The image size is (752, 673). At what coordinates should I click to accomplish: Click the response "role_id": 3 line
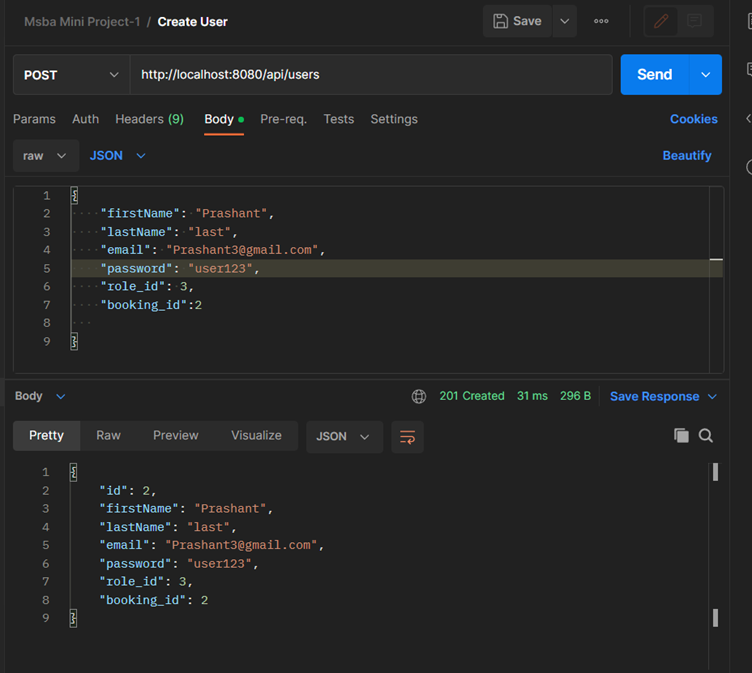click(x=145, y=582)
